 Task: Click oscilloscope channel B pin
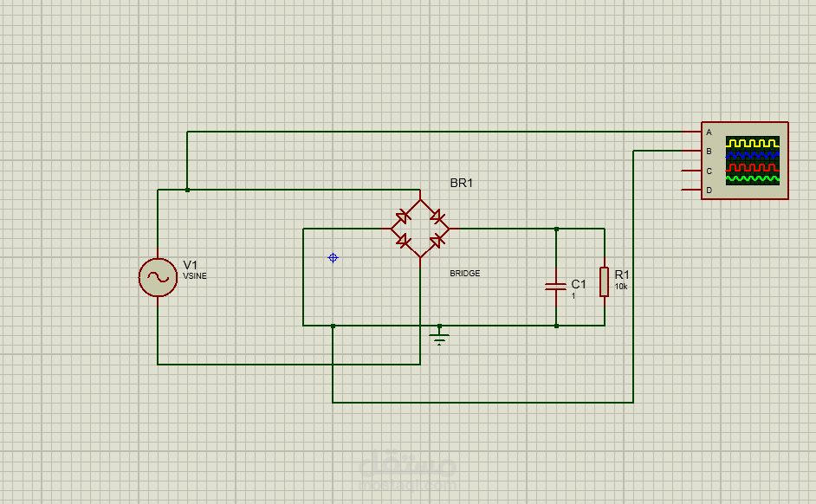(x=691, y=151)
